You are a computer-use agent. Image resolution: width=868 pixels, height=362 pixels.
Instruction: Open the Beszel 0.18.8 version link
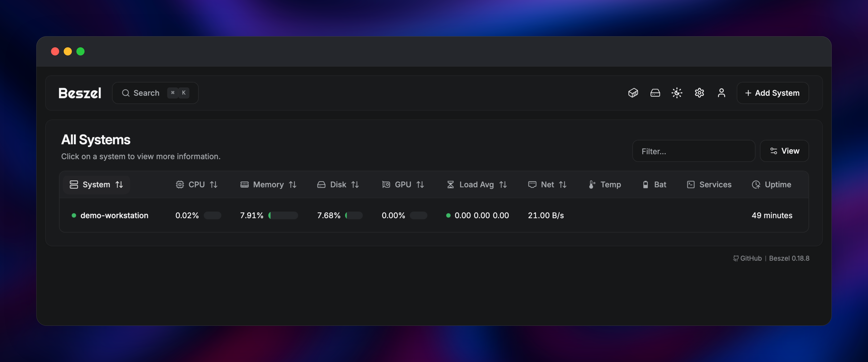789,258
